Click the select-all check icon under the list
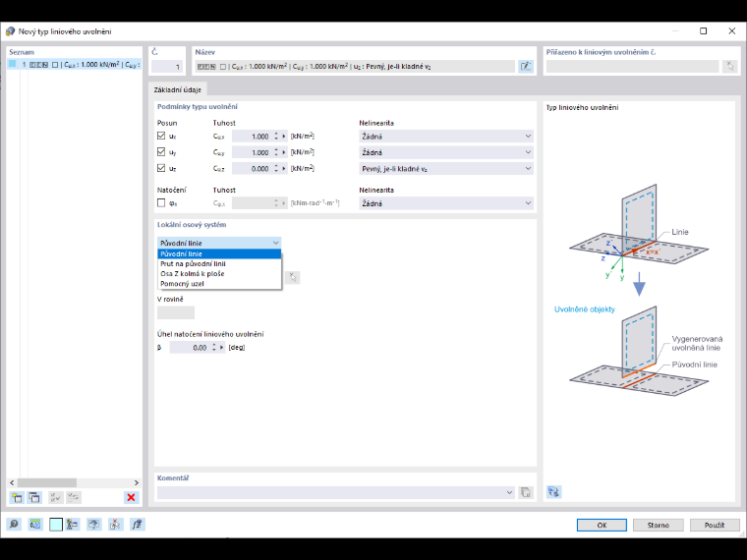Viewport: 747px width, 560px height. [56, 498]
